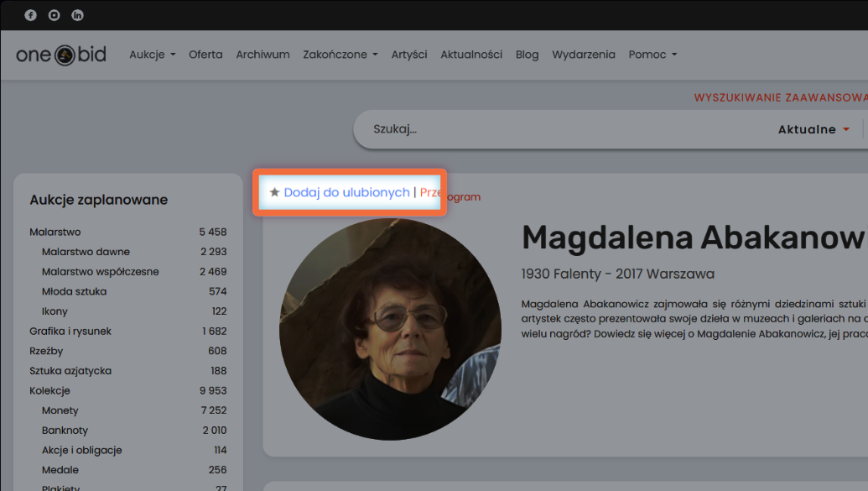
Task: Select the Malarstwo współczesne subcategory
Action: coord(100,272)
